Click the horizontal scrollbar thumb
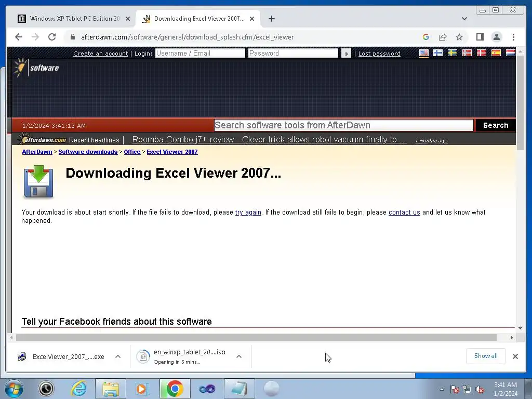The image size is (532, 399). coord(256,337)
